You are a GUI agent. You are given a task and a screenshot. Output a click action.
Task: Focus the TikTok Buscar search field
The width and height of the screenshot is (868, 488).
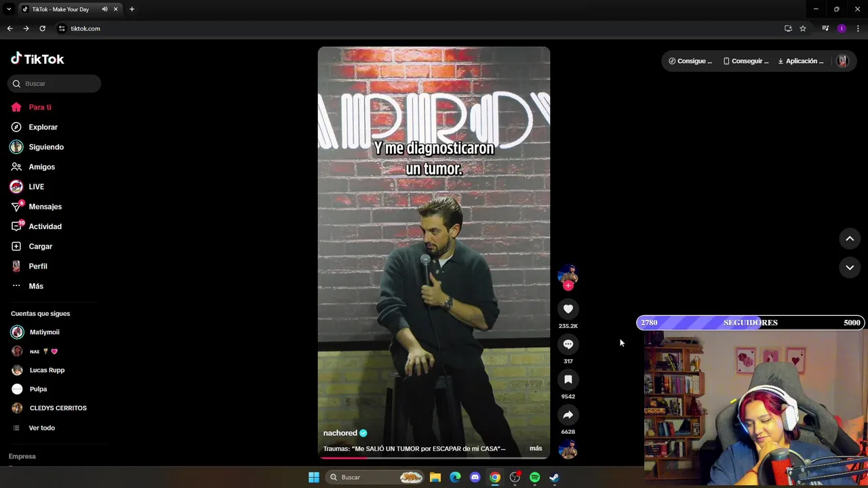pyautogui.click(x=54, y=83)
